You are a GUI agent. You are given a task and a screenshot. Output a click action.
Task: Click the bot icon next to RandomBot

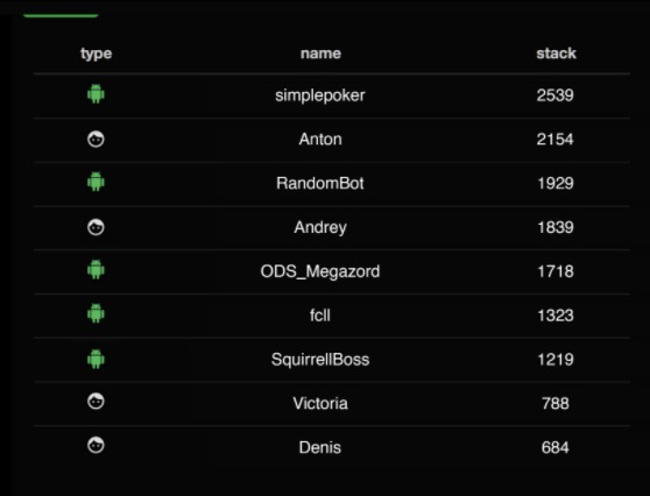(96, 183)
